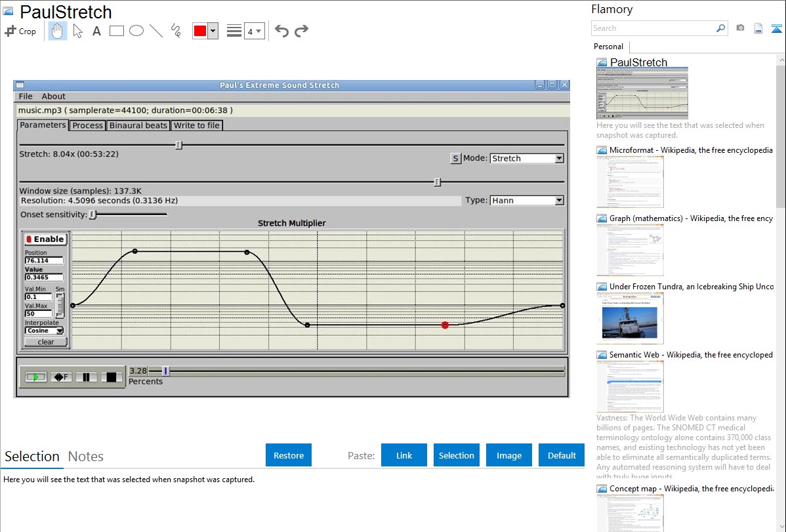Click the Link paste button
Image resolution: width=786 pixels, height=532 pixels.
click(x=404, y=455)
